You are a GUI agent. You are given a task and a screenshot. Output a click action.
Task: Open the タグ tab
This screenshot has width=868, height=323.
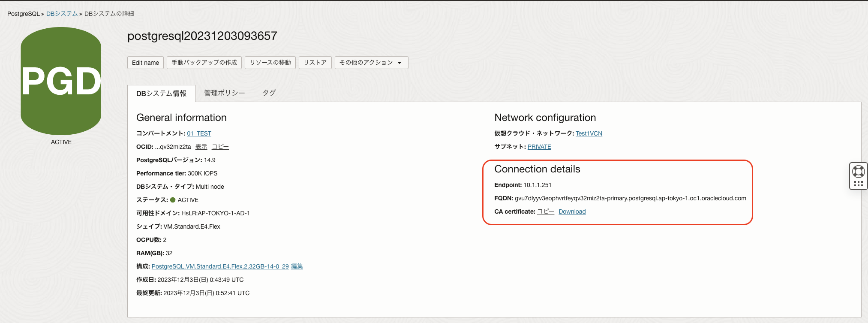pos(269,93)
